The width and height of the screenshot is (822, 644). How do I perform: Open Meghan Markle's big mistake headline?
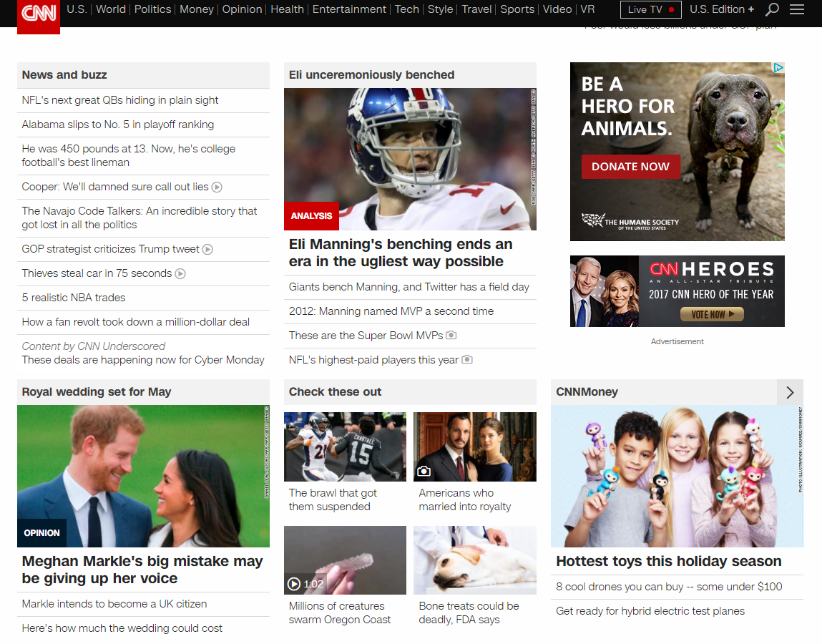coord(142,570)
